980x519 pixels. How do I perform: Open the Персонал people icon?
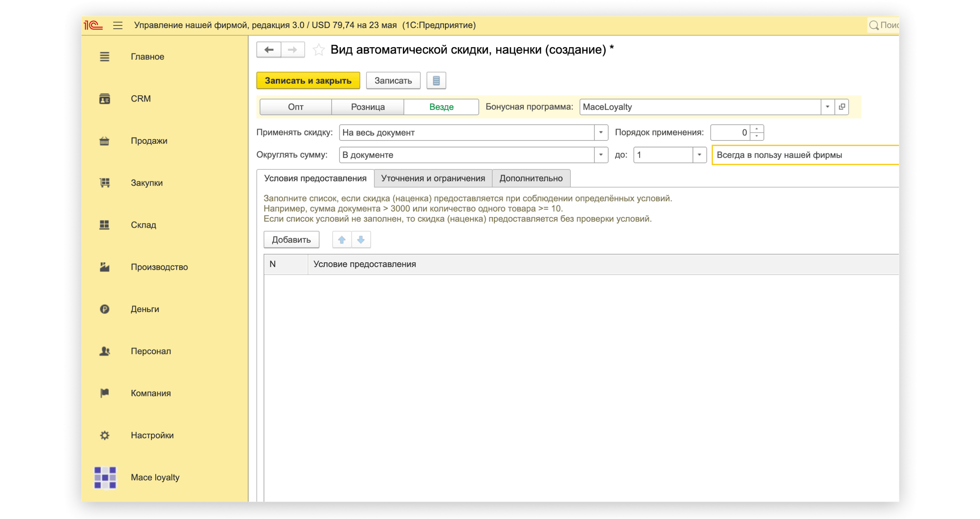click(105, 351)
